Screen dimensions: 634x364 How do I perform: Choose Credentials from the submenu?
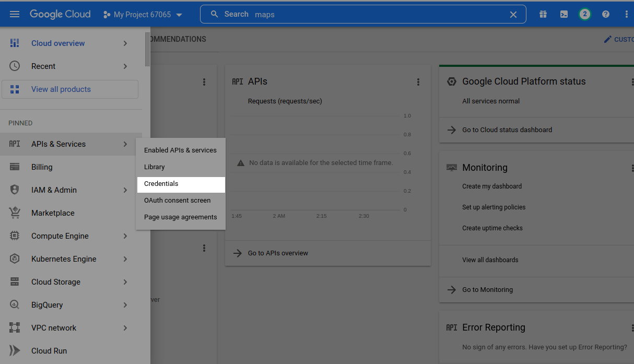pos(181,184)
